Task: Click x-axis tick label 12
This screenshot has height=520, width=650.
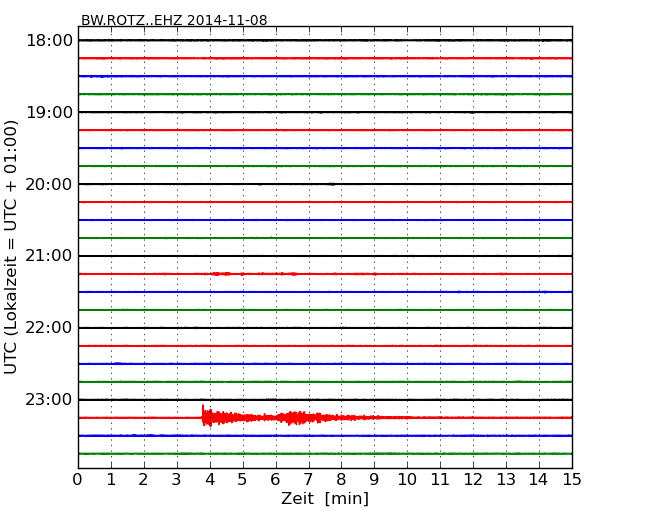Action: (473, 480)
